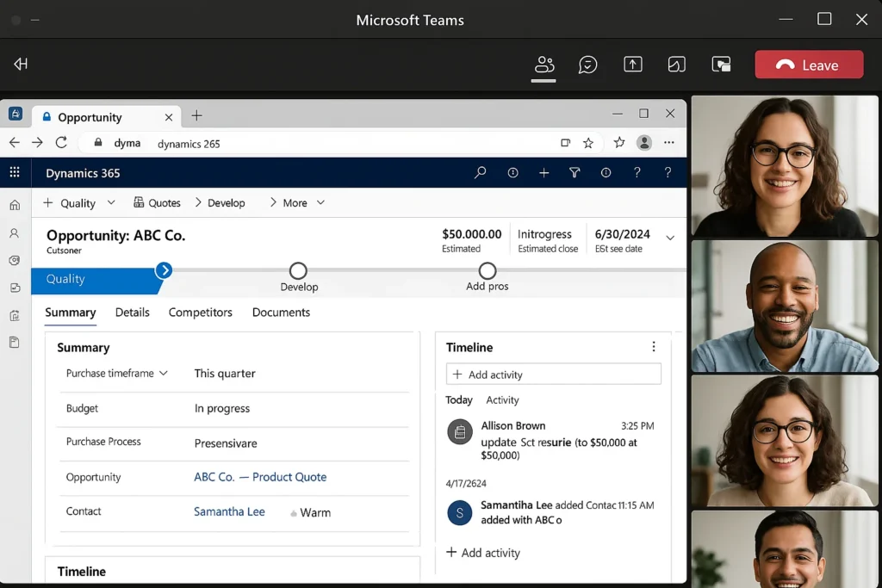
Task: Click the pop-out window icon beside Leave
Action: 721,65
